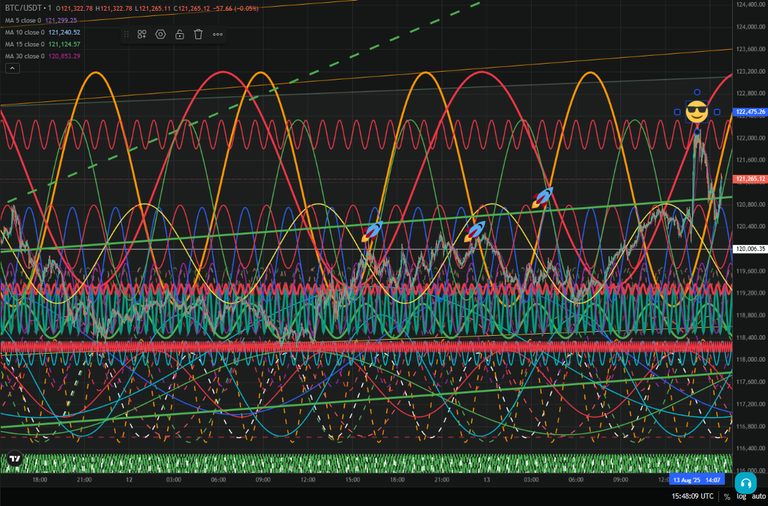This screenshot has width=768, height=506.
Task: Select the highest rocket emoji sticker
Action: 543,197
